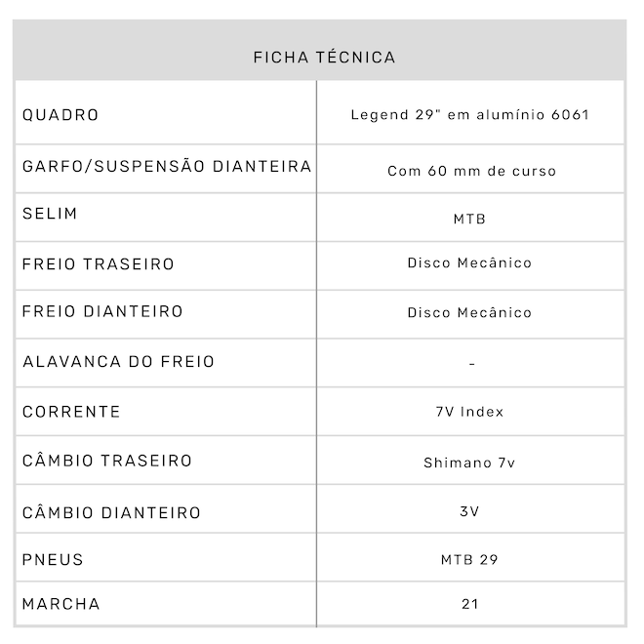
Task: Click the Com 60 mm de curso cell
Action: coord(471,171)
